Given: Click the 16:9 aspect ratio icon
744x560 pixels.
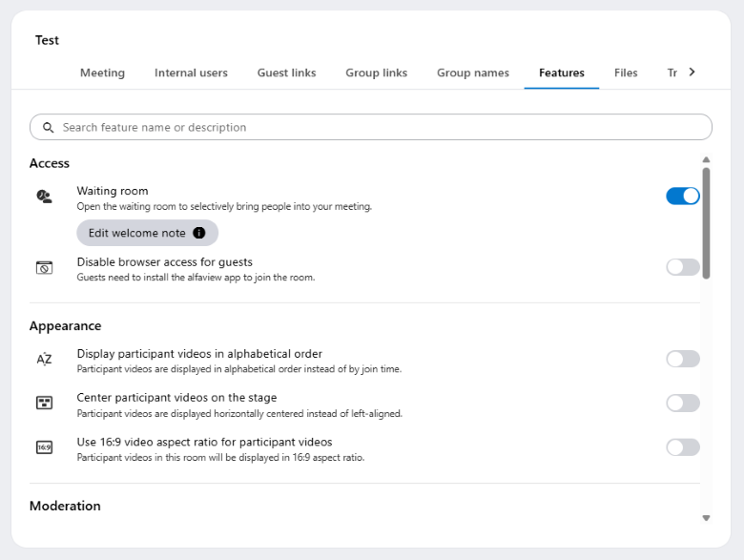Looking at the screenshot, I should pos(44,447).
